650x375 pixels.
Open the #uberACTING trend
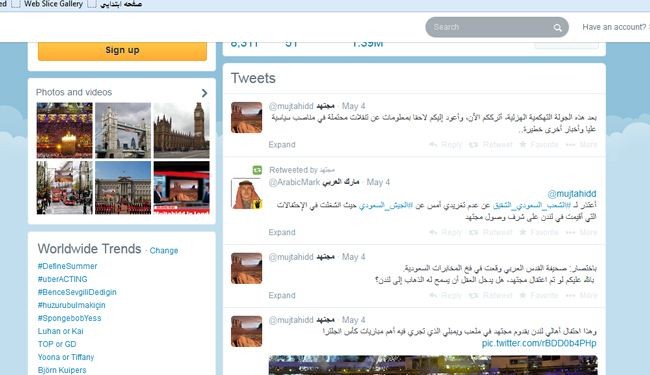tap(63, 279)
